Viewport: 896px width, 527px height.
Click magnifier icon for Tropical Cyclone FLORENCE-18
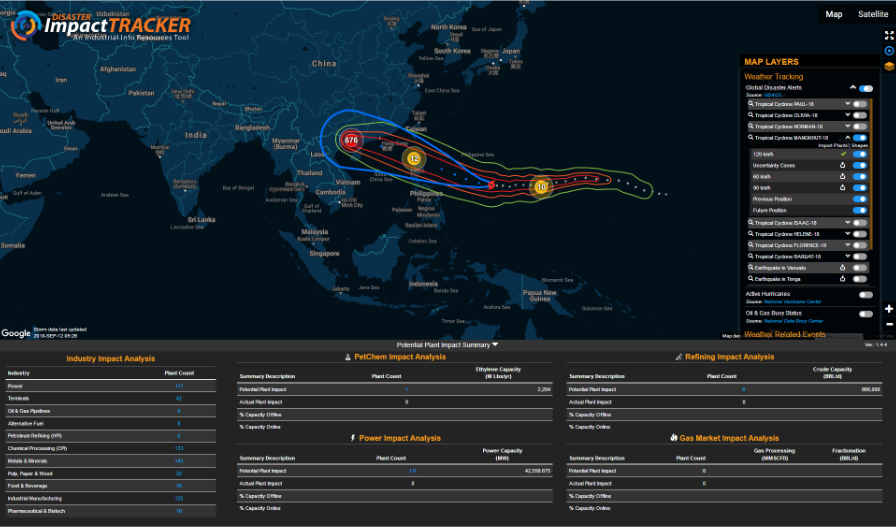[751, 245]
